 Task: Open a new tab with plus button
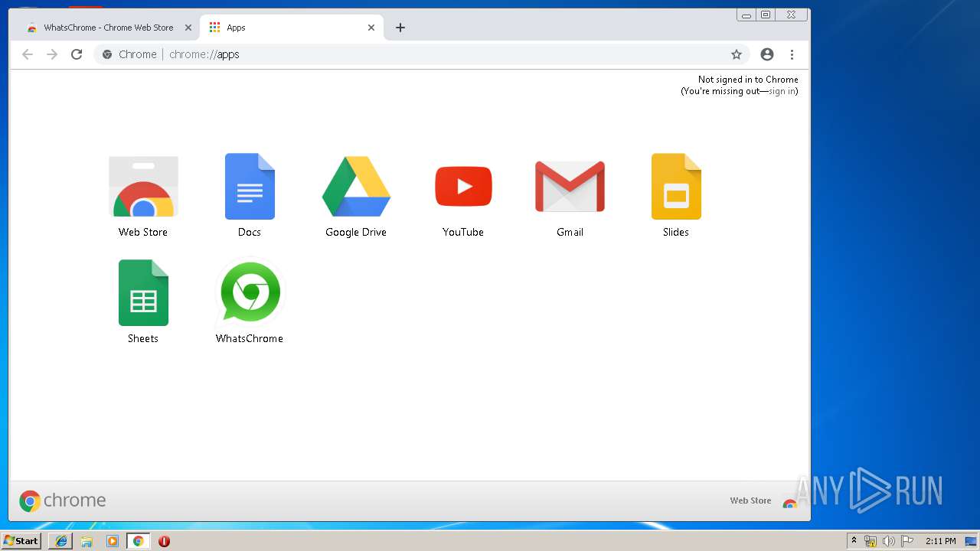pos(400,28)
